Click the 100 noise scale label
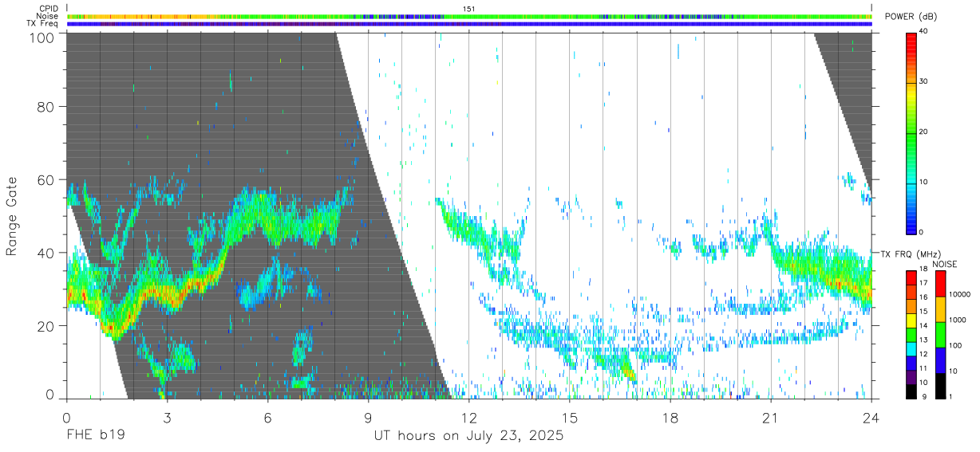Screen dimensions: 980x452 click(954, 345)
